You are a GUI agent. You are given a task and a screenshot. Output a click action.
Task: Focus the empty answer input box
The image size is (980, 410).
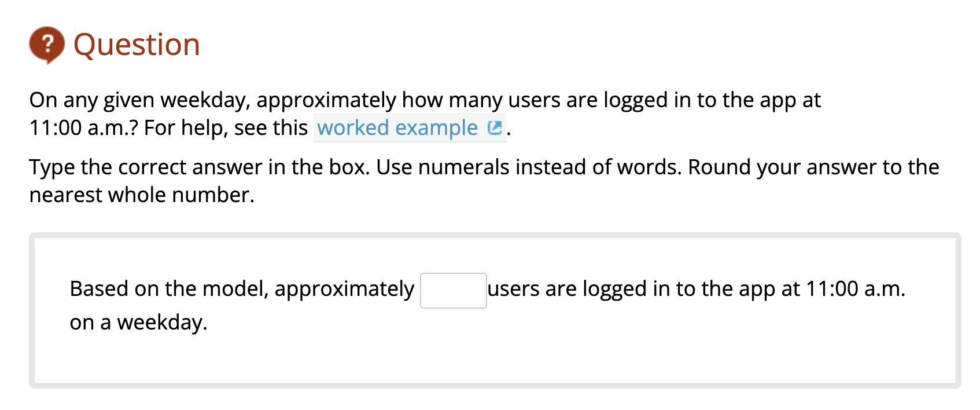coord(453,291)
